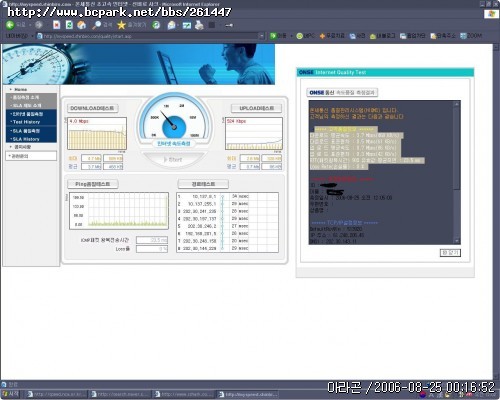Click the close button below ONSE results

click(x=450, y=253)
